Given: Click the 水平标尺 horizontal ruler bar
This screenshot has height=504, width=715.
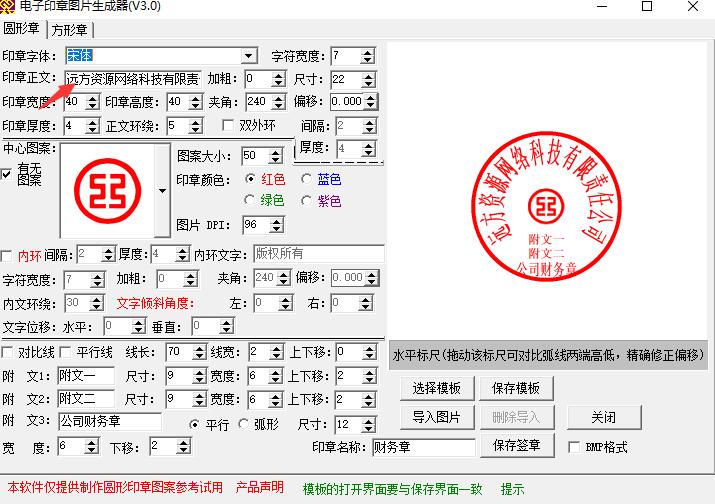Looking at the screenshot, I should (x=548, y=355).
